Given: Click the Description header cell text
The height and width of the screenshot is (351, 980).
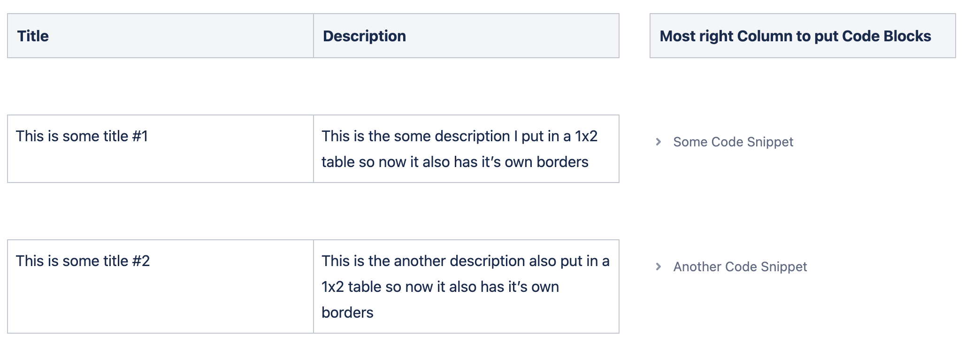Looking at the screenshot, I should pos(364,36).
